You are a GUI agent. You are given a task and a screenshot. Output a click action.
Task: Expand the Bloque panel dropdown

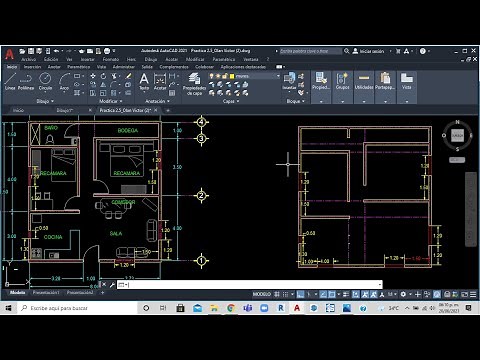[296, 101]
